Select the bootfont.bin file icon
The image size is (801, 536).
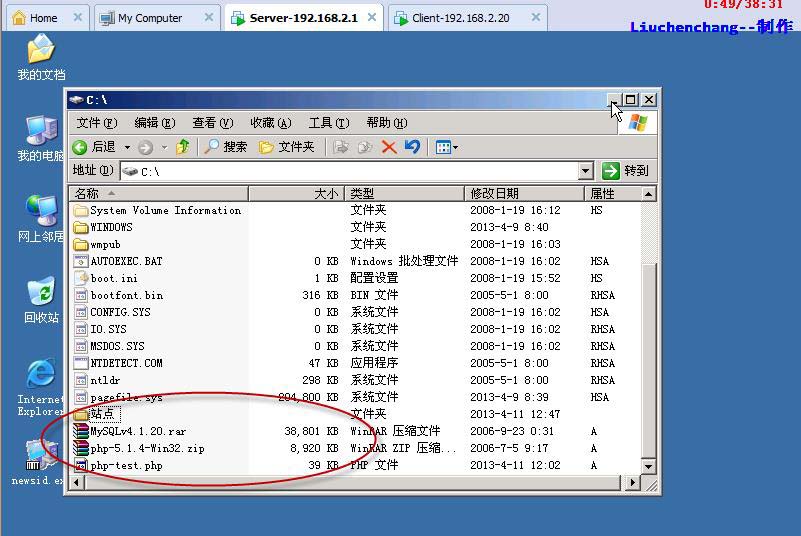(81, 295)
